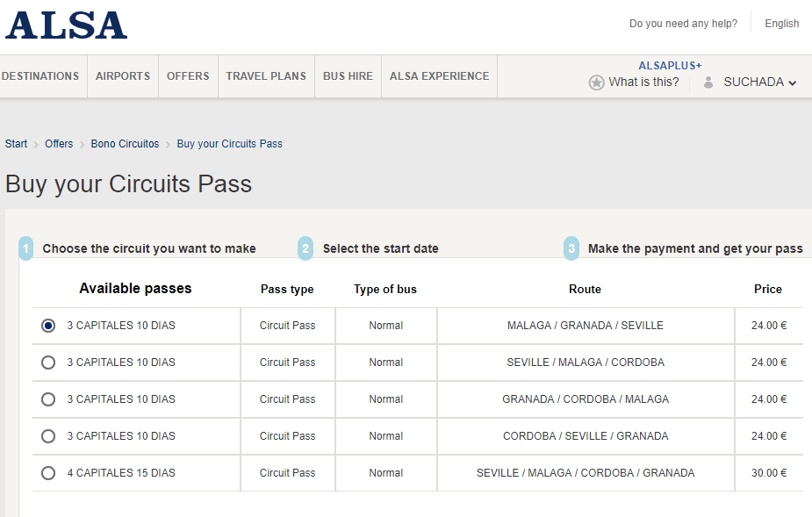Click step 'Make the payment and get your pass'

tap(695, 248)
